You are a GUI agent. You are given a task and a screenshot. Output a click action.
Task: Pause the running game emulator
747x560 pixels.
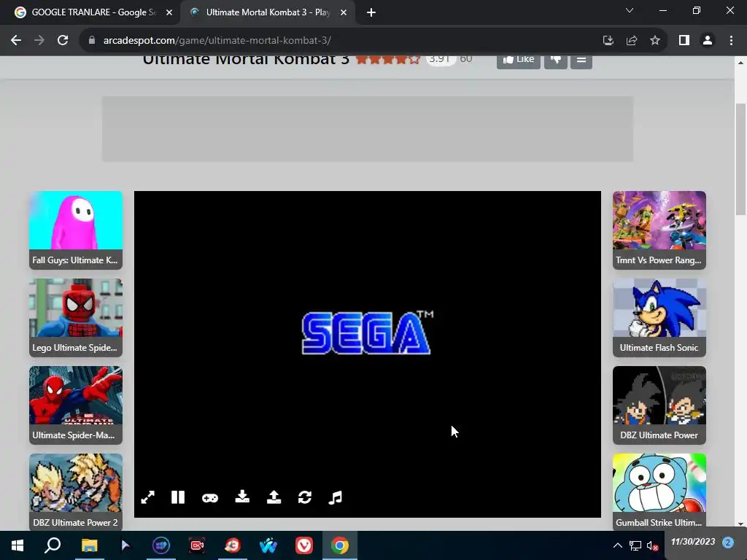(x=178, y=497)
